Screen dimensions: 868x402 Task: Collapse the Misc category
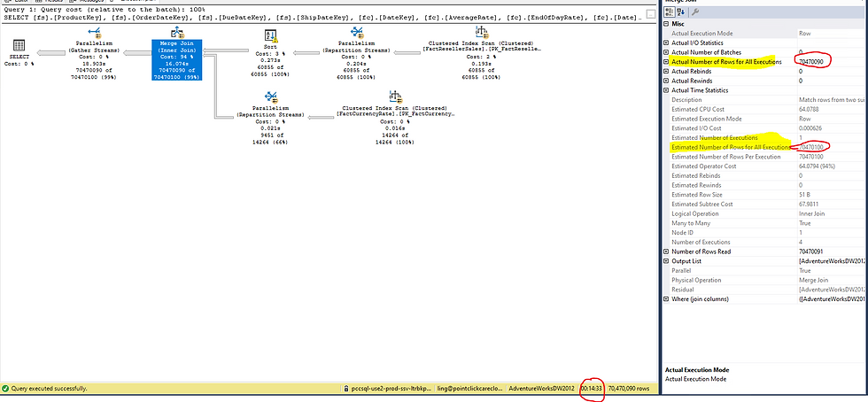[666, 25]
